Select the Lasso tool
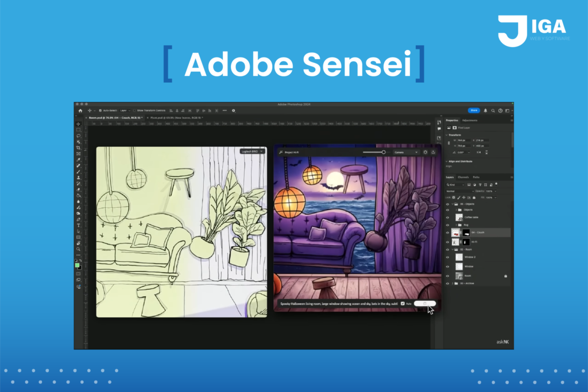 pyautogui.click(x=78, y=135)
